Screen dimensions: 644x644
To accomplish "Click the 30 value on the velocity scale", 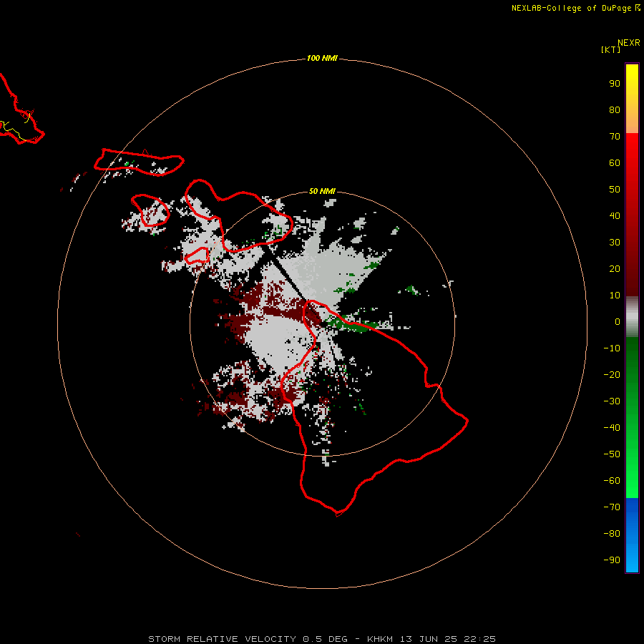I will point(615,243).
